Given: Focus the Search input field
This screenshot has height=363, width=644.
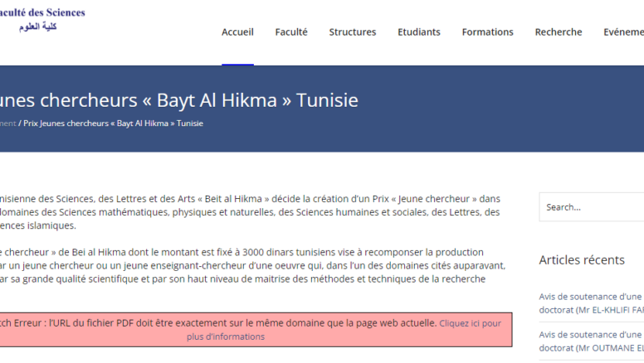Looking at the screenshot, I should tap(592, 207).
